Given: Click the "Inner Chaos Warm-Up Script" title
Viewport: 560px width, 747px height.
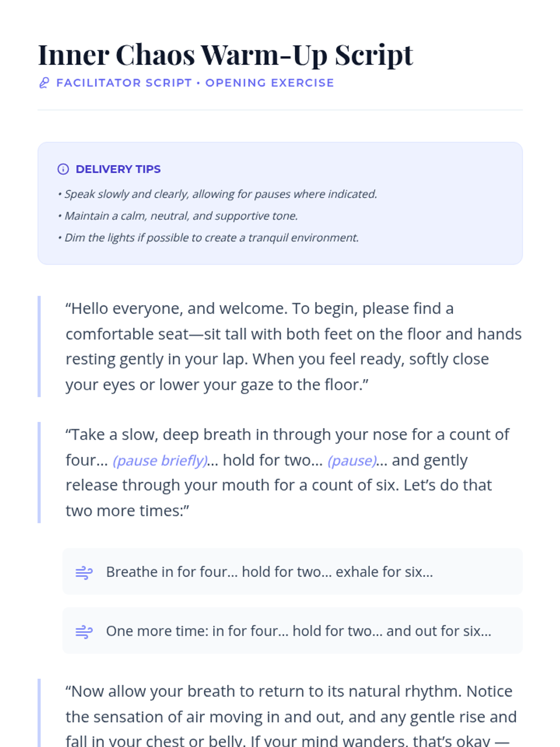Looking at the screenshot, I should (225, 55).
